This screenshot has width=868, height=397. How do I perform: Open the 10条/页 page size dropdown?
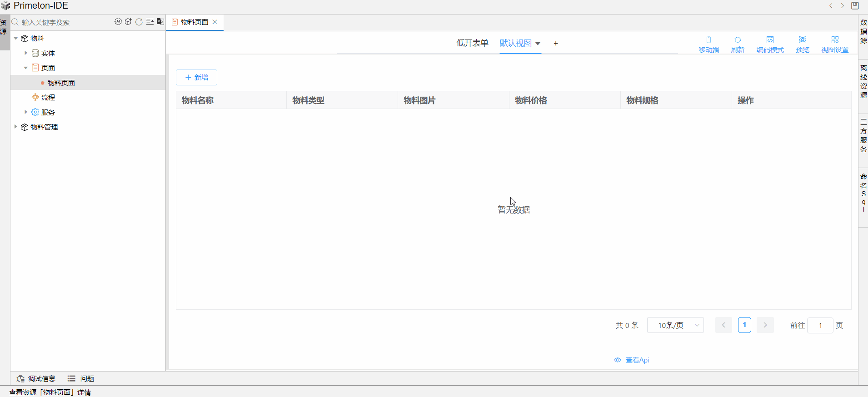tap(675, 325)
